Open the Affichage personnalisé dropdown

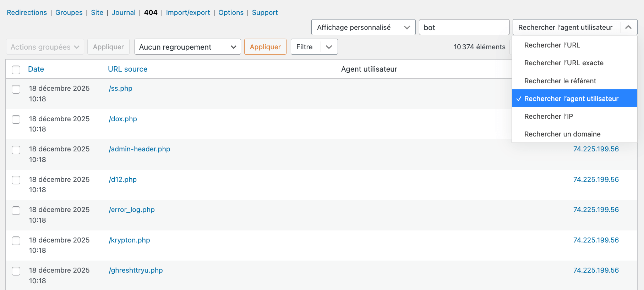pyautogui.click(x=363, y=27)
